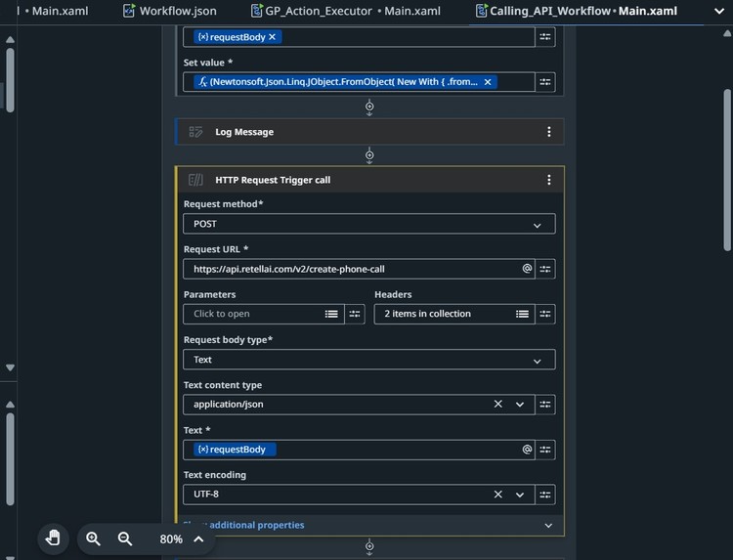The height and width of the screenshot is (560, 733).
Task: Add activity below HTTP Request Trigger call
Action: click(369, 546)
